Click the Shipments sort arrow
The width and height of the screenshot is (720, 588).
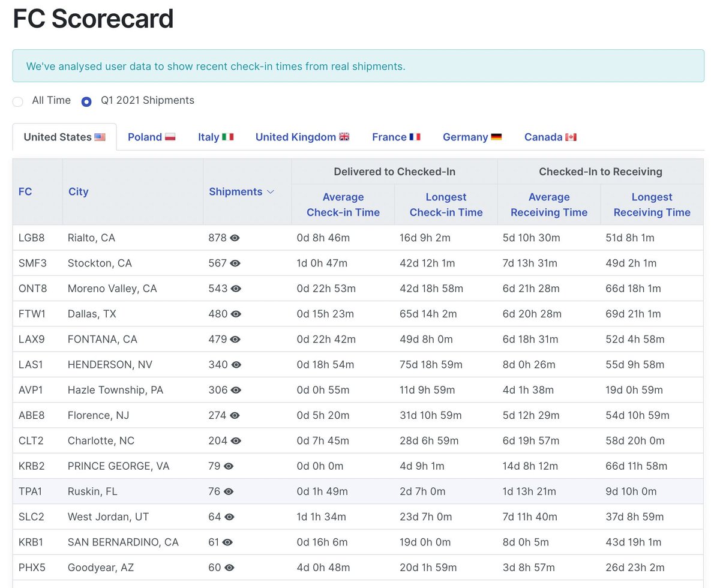[x=270, y=192]
